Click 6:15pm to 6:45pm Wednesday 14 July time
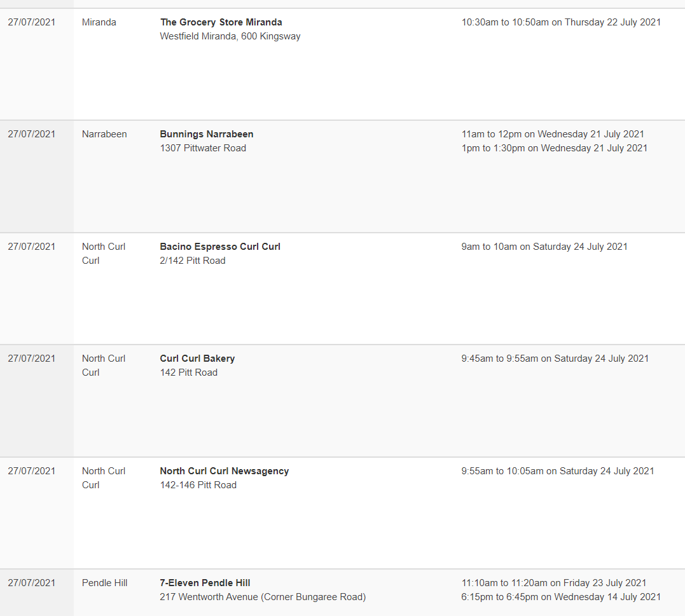 pyautogui.click(x=562, y=597)
